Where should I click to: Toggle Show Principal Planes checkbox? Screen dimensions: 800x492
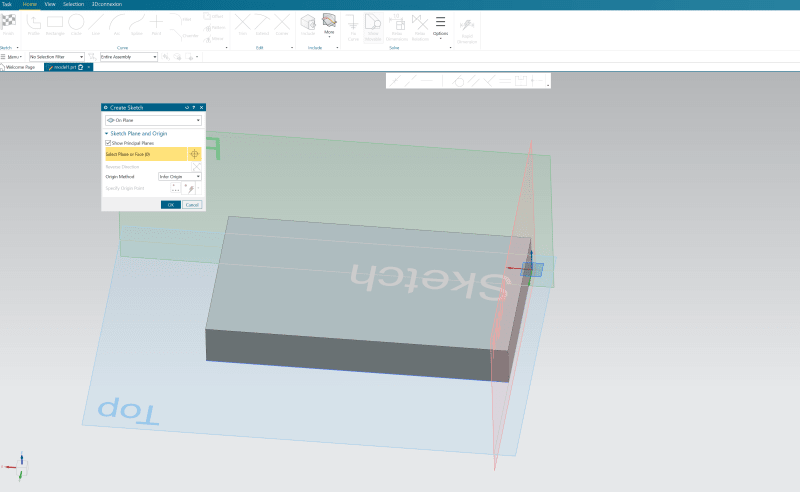coord(108,143)
